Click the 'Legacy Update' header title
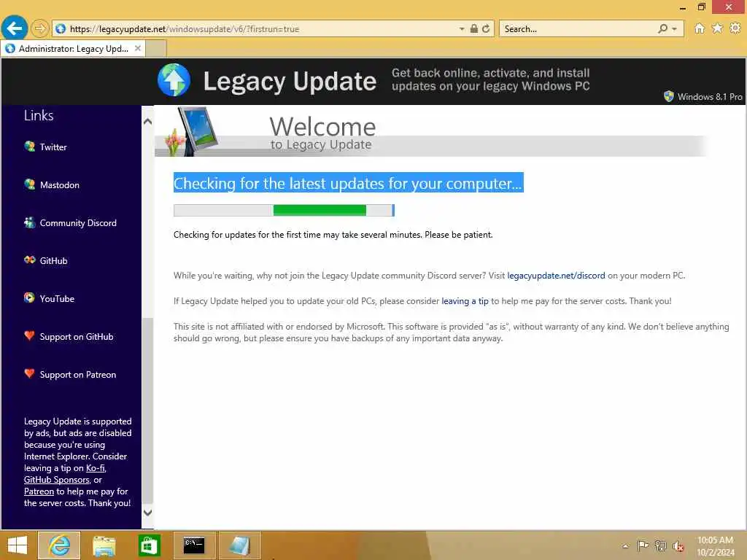Screen dimensions: 747x560 click(290, 81)
